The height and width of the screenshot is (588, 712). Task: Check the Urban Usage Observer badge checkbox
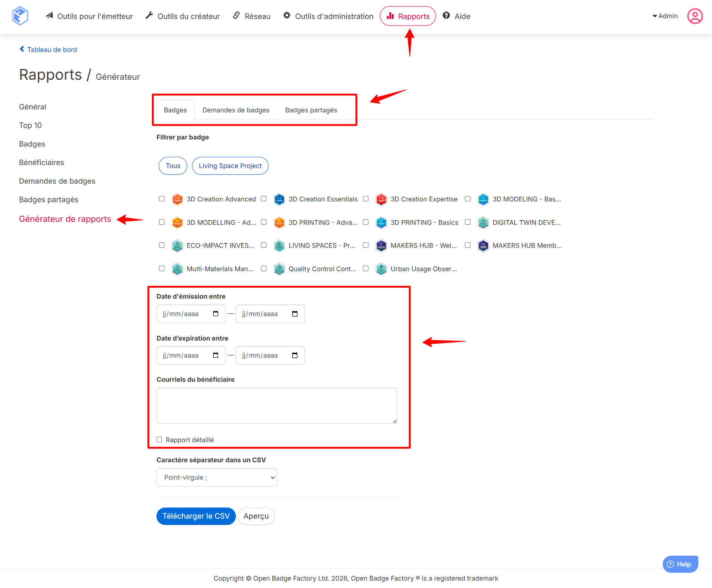(366, 269)
